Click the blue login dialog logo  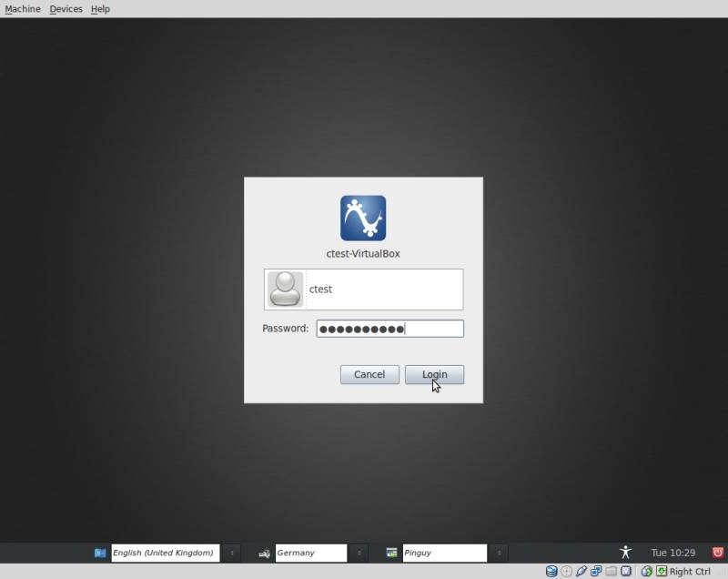(363, 218)
